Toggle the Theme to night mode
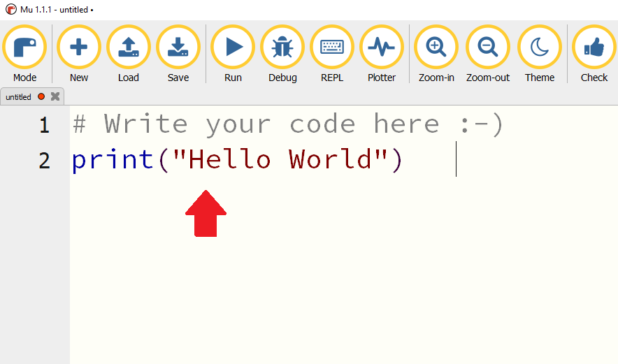This screenshot has width=618, height=364. coord(540,54)
